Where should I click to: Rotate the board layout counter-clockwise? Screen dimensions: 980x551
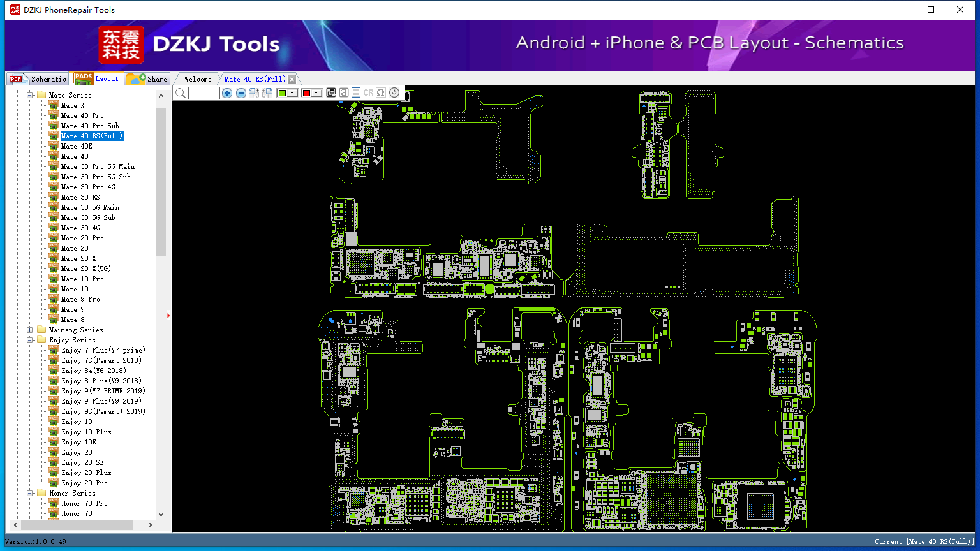point(267,93)
